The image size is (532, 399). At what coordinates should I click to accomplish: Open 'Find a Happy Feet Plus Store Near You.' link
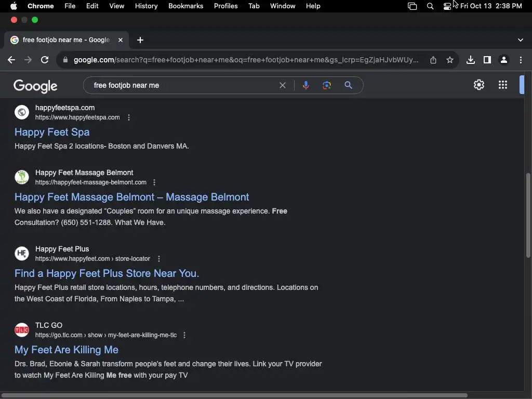[107, 273]
